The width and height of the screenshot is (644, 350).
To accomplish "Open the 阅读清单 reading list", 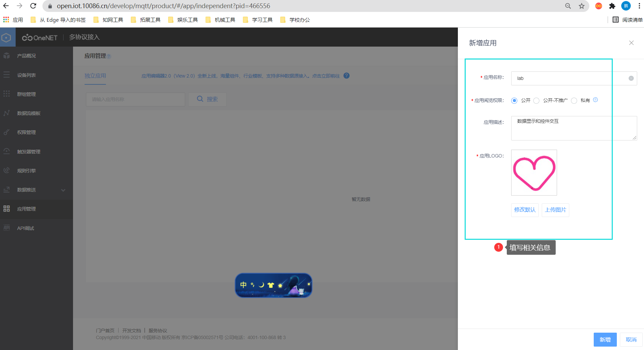I will [x=627, y=20].
